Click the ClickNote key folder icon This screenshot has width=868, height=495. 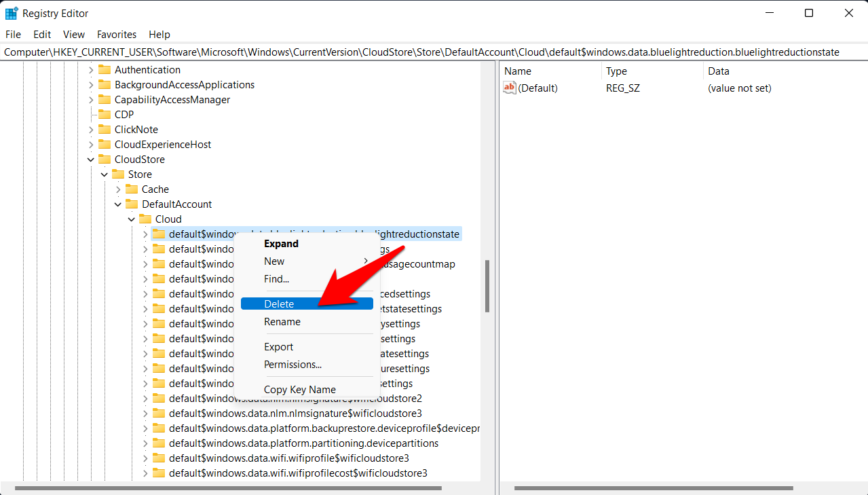[x=103, y=129]
